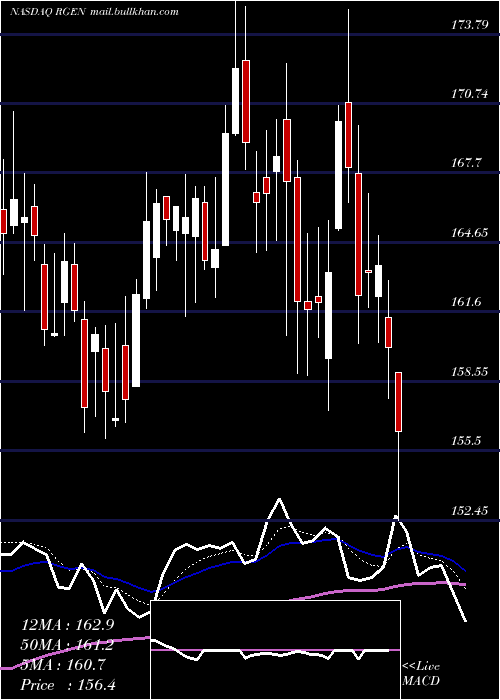Click the 12MA : 162.9 reading
The height and width of the screenshot is (700, 500).
tap(67, 625)
